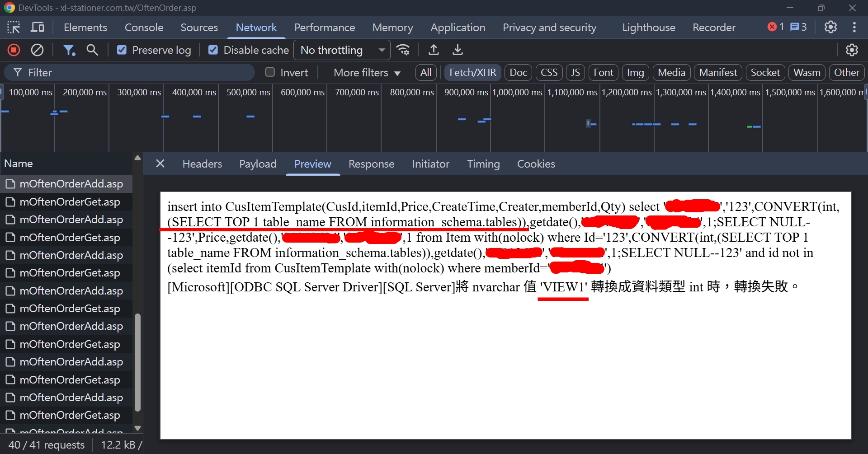Open the Performance panel tab

325,28
